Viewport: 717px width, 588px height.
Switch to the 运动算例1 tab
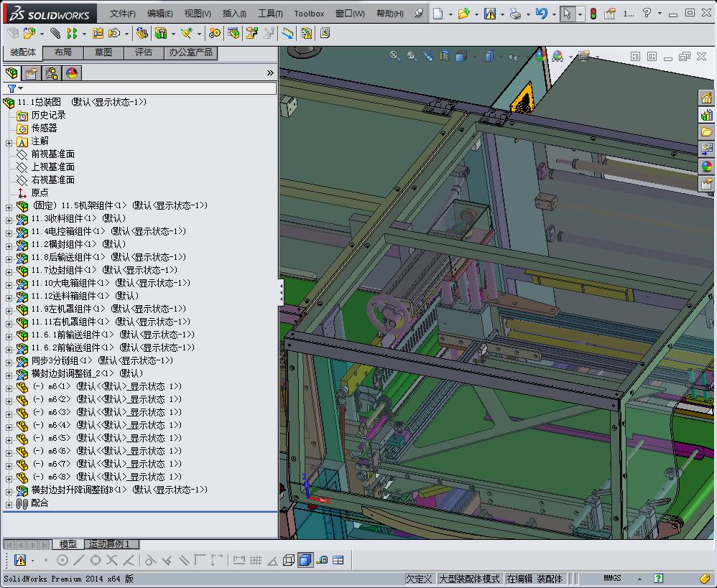pos(109,544)
